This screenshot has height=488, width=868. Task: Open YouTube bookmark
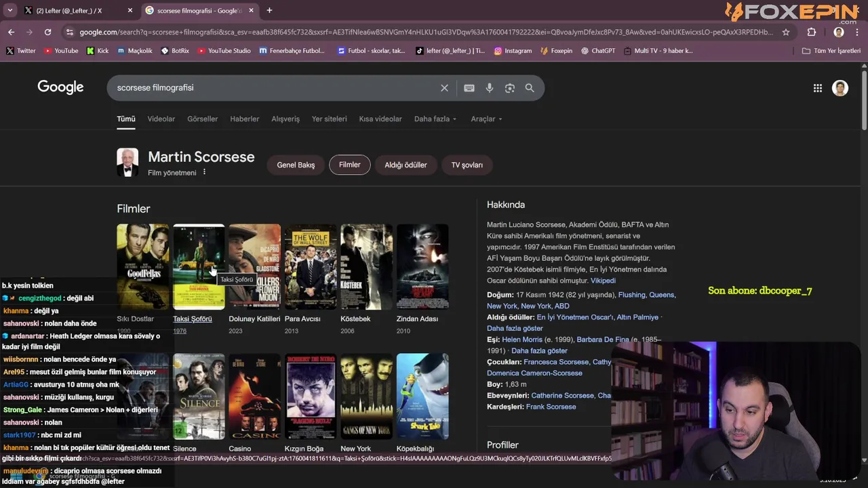(61, 51)
